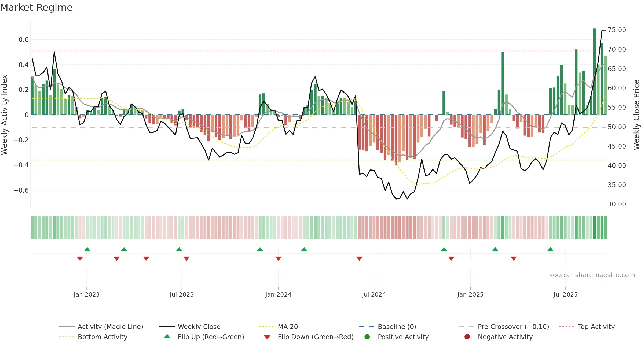Click the 45.00 price axis label
The image size is (644, 362).
617,146
